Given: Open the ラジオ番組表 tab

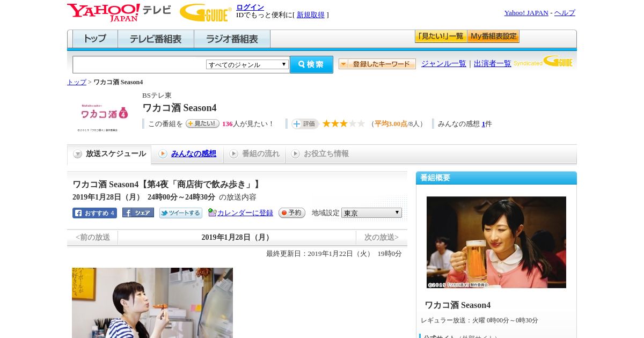Looking at the screenshot, I should (232, 39).
